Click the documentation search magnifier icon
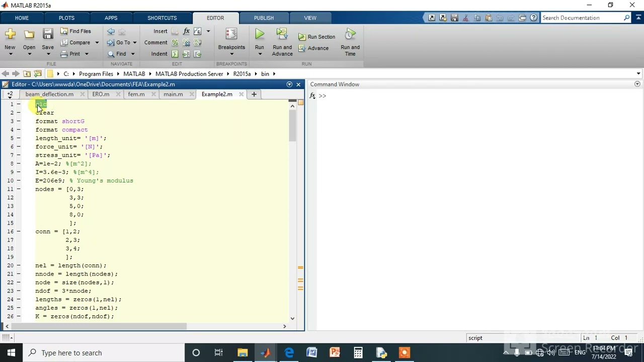The height and width of the screenshot is (362, 644). pyautogui.click(x=626, y=18)
